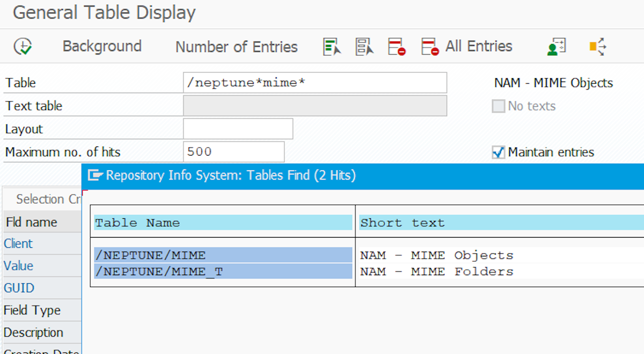Select /NEPTUNE/MIME table from hit list
This screenshot has height=354, width=644.
[223, 255]
